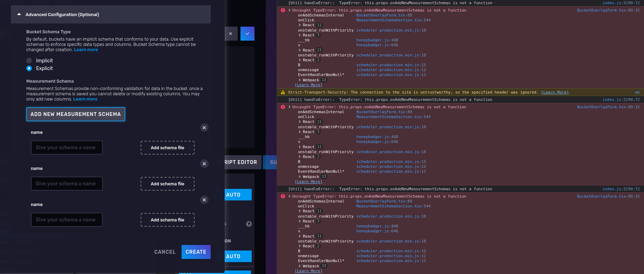The width and height of the screenshot is (644, 274).
Task: Collapse the second Uncaught TypeError stack trace
Action: pos(290,107)
